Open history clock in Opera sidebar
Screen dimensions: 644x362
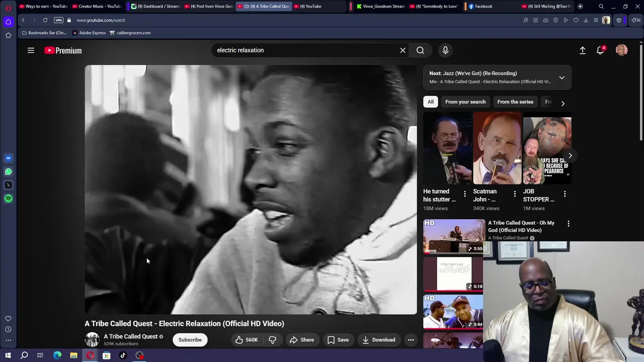(8, 329)
